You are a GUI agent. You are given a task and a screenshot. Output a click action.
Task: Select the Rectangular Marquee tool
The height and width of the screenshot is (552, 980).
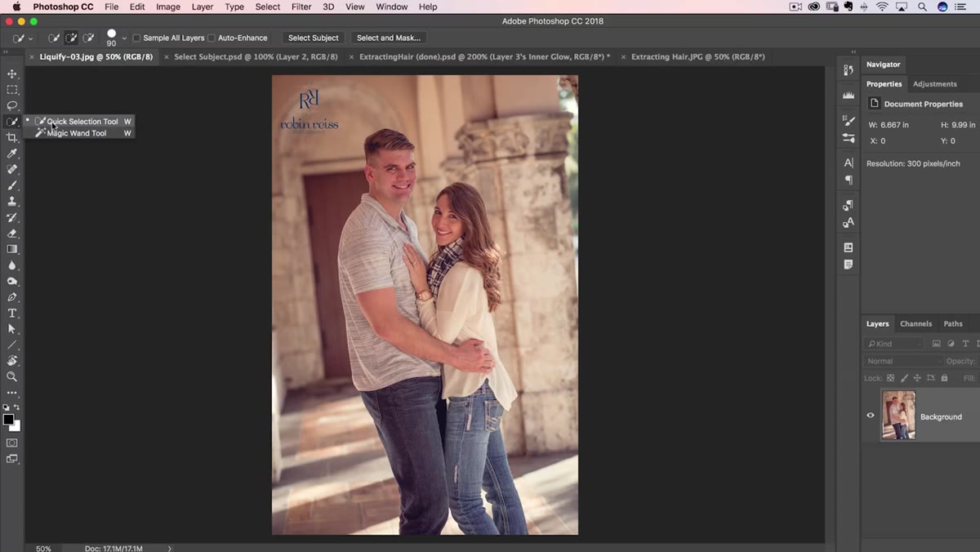12,90
